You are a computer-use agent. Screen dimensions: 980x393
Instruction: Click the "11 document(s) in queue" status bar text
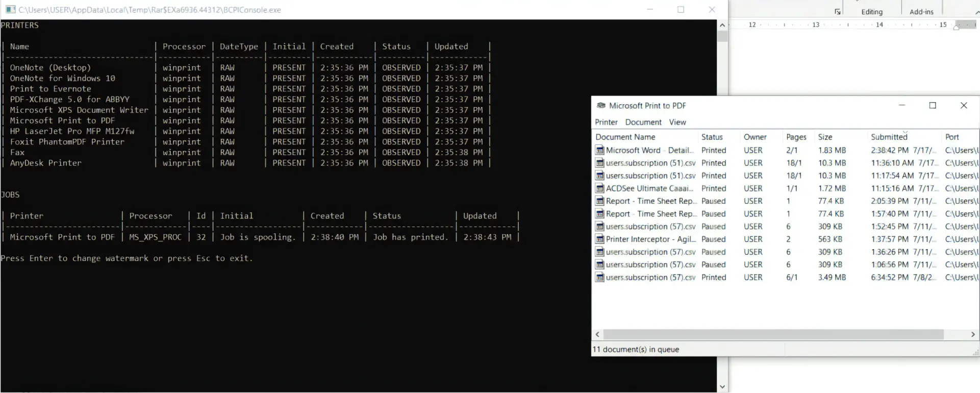636,350
